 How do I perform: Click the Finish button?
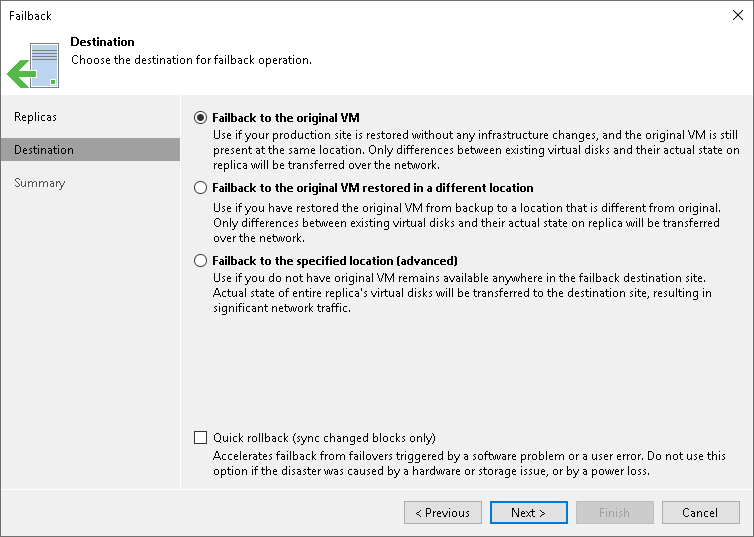click(x=614, y=513)
